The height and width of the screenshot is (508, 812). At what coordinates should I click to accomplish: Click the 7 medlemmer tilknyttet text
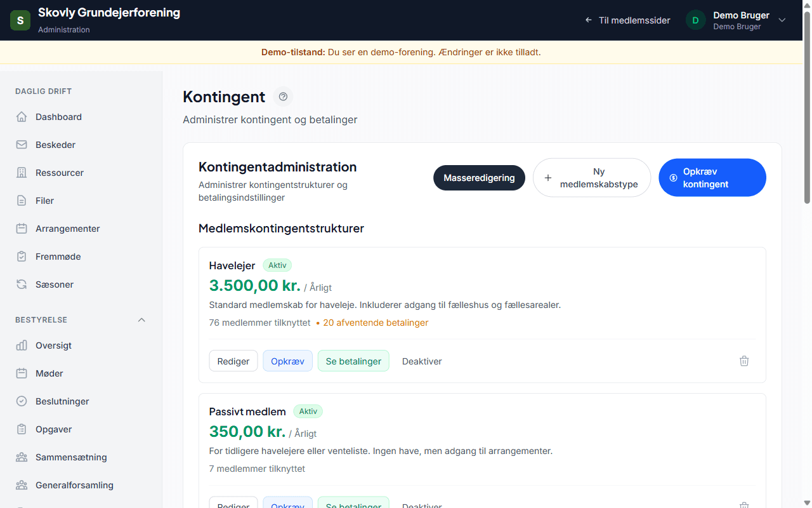tap(257, 469)
